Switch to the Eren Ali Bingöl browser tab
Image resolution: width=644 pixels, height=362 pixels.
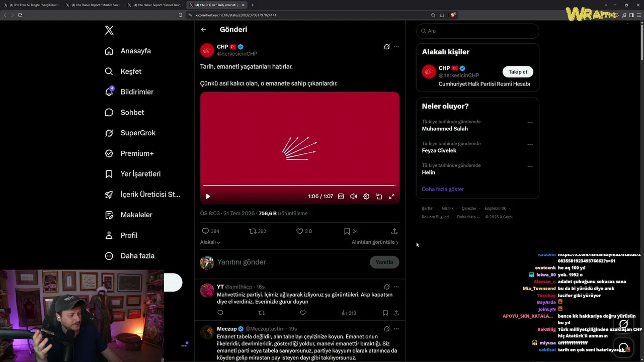(x=31, y=5)
